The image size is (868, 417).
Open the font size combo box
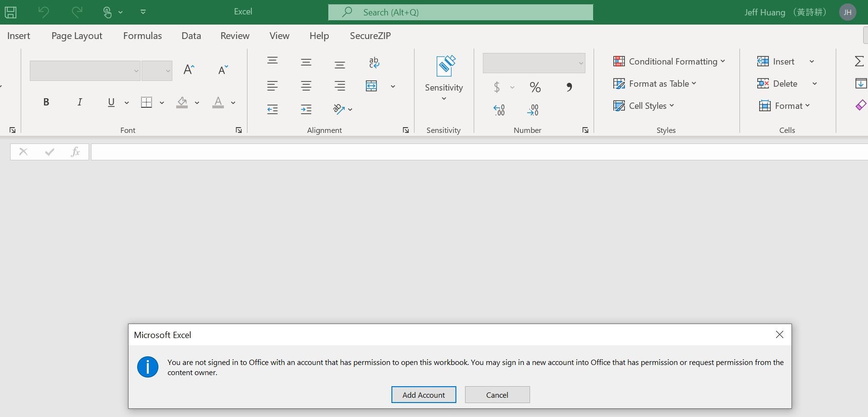(x=157, y=71)
